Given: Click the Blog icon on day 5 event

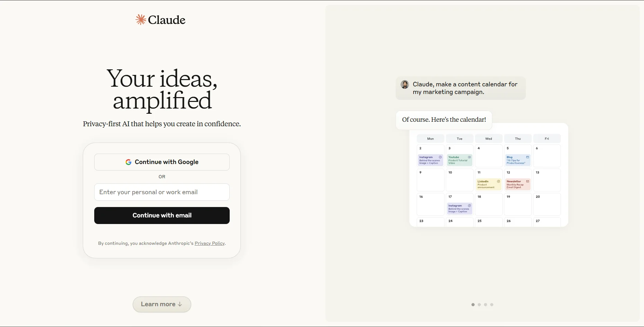Looking at the screenshot, I should tap(528, 157).
